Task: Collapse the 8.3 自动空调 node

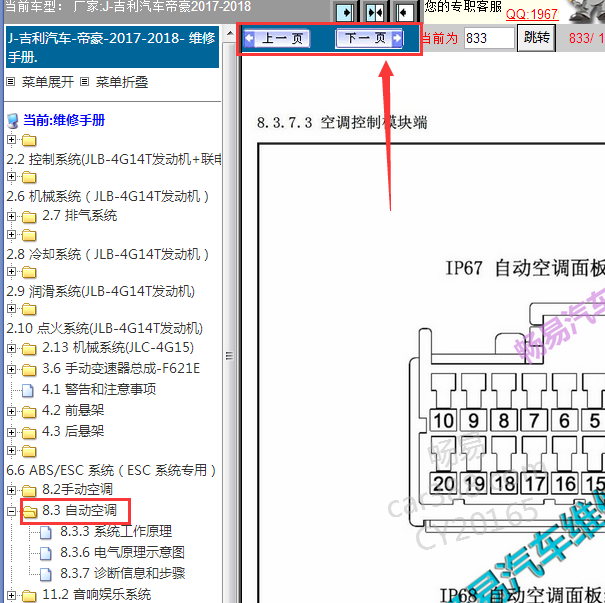Action: 11,511
